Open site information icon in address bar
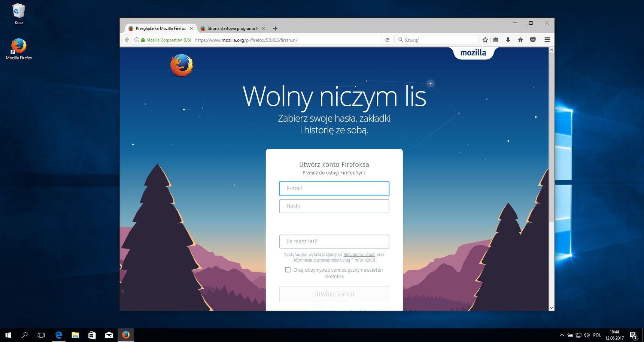The height and width of the screenshot is (342, 644). click(x=137, y=40)
